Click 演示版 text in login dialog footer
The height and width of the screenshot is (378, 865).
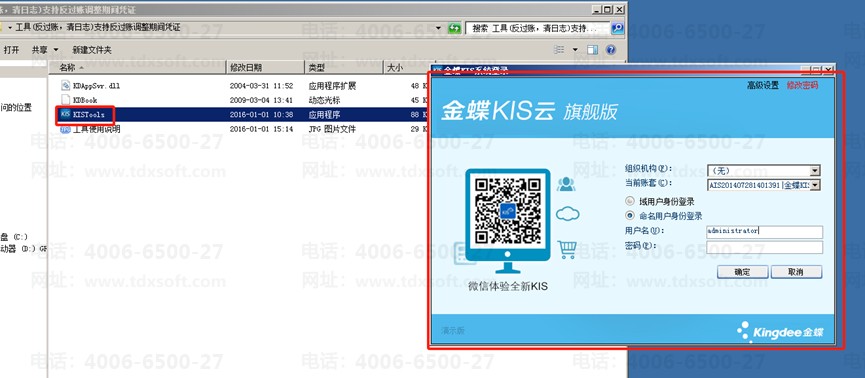tap(453, 331)
